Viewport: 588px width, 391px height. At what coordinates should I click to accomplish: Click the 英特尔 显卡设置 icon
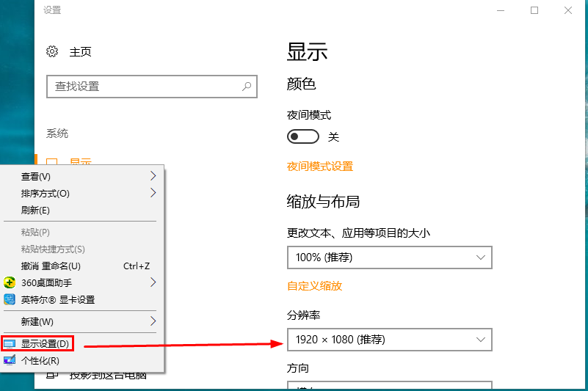10,299
